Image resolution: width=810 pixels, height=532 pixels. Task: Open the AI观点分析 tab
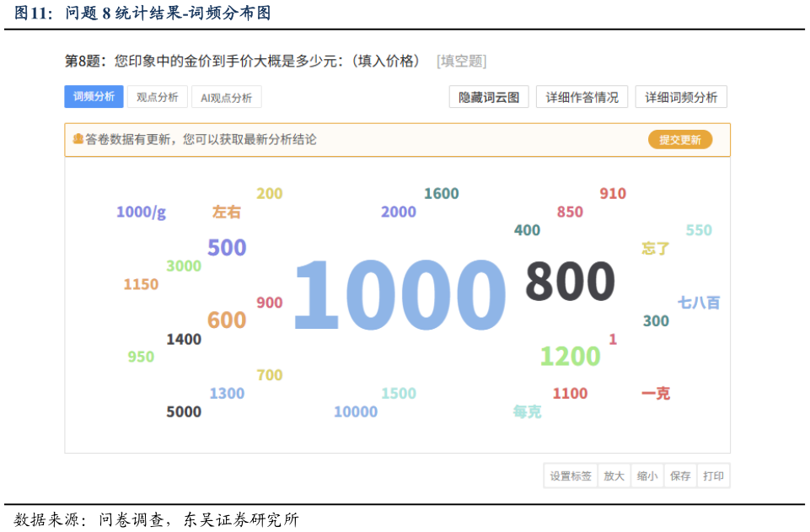click(226, 97)
